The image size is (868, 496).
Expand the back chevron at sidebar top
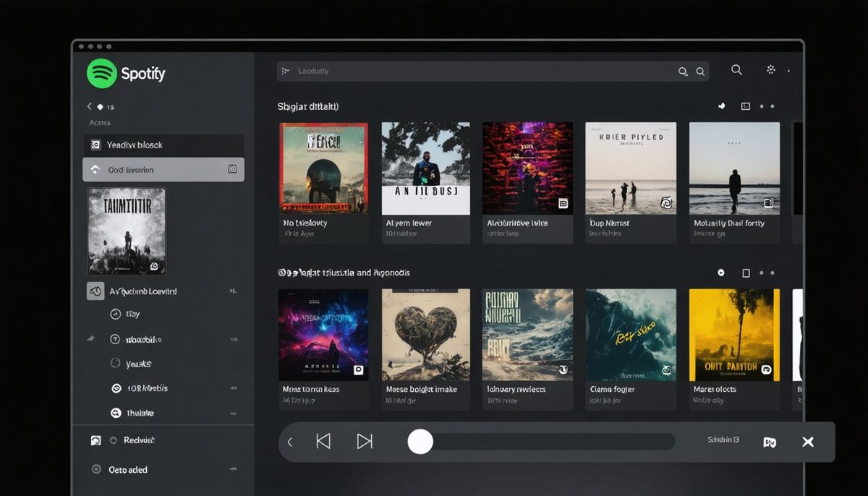click(88, 106)
